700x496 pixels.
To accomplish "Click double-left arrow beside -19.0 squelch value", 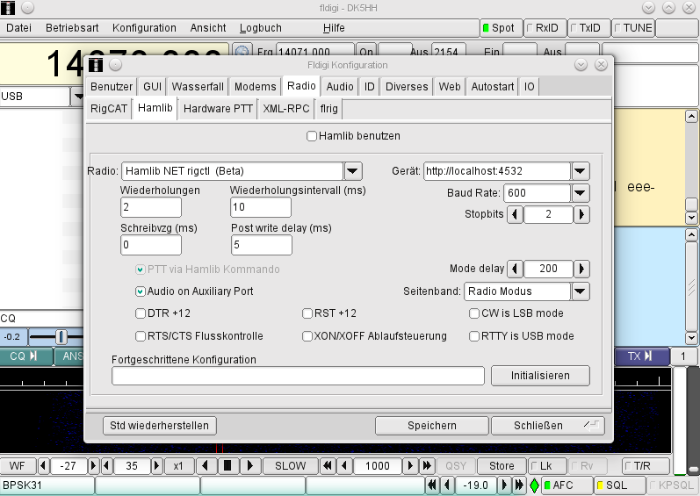I will [x=432, y=485].
